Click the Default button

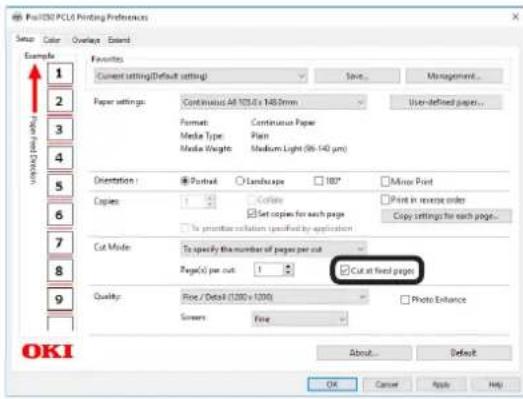point(464,353)
